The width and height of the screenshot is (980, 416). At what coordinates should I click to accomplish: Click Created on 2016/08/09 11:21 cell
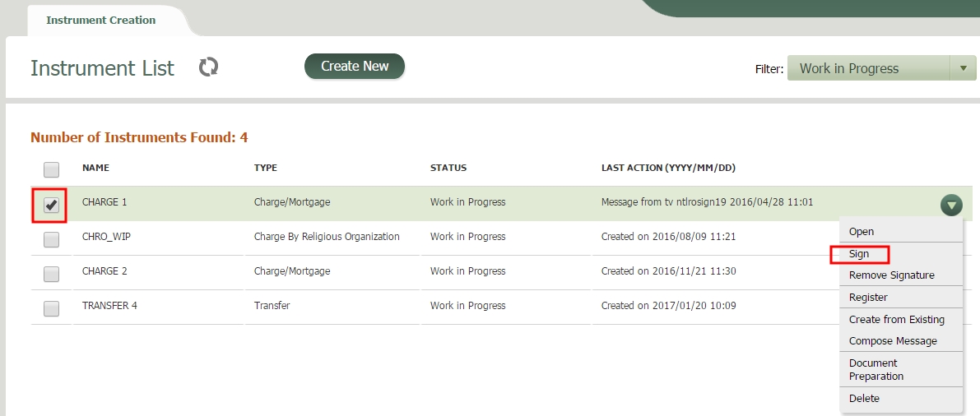click(x=670, y=236)
